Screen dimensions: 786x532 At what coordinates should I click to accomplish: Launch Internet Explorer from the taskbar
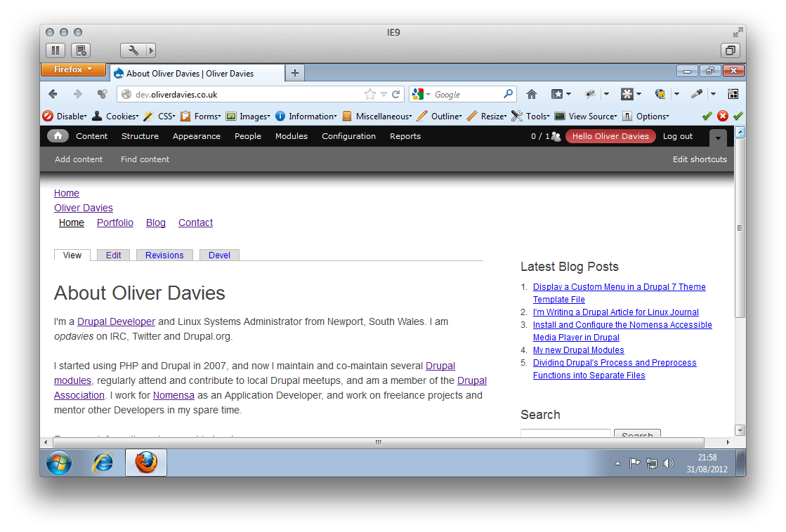tap(102, 462)
